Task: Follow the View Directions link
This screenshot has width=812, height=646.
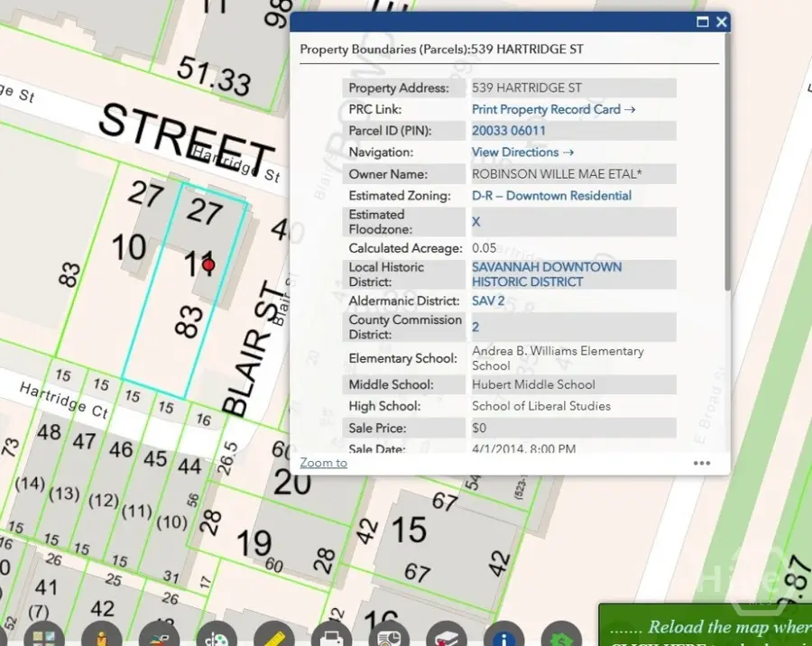Action: pyautogui.click(x=516, y=152)
